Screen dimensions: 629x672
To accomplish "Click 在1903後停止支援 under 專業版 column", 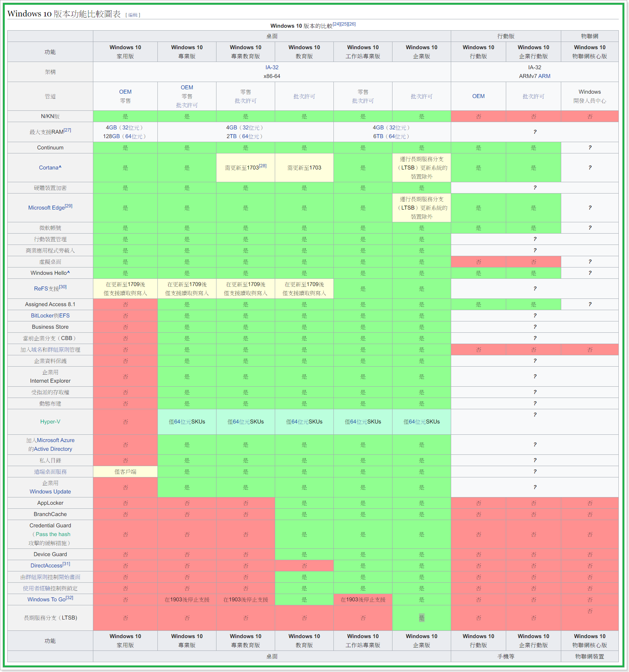I will (187, 599).
